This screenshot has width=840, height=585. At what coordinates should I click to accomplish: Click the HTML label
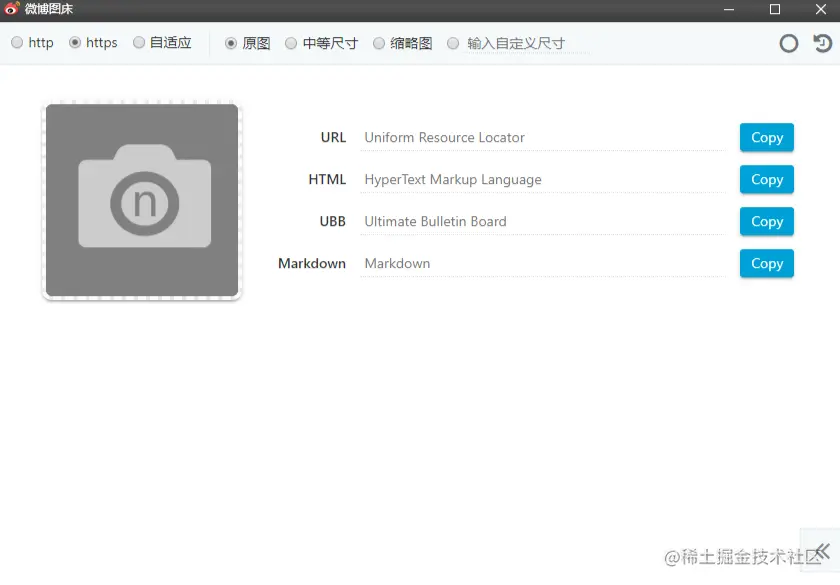point(327,179)
